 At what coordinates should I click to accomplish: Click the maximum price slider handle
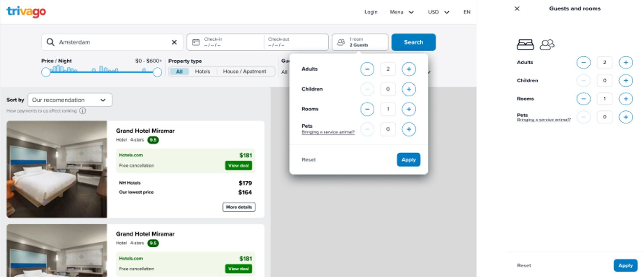[157, 72]
